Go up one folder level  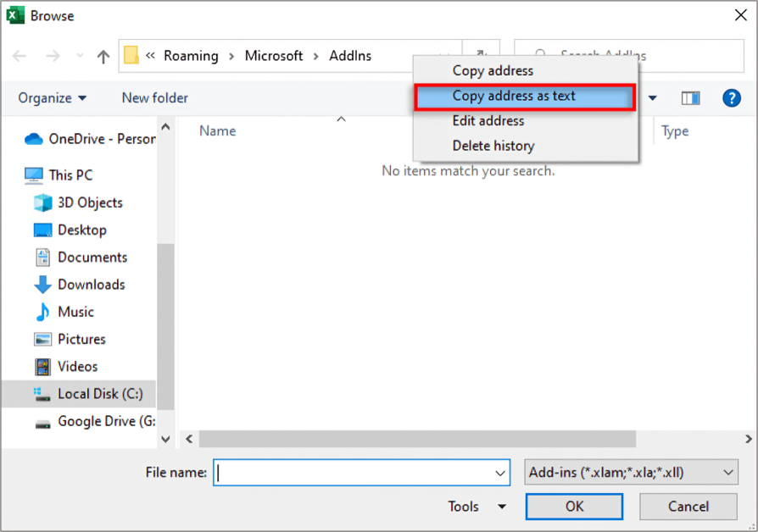click(103, 57)
